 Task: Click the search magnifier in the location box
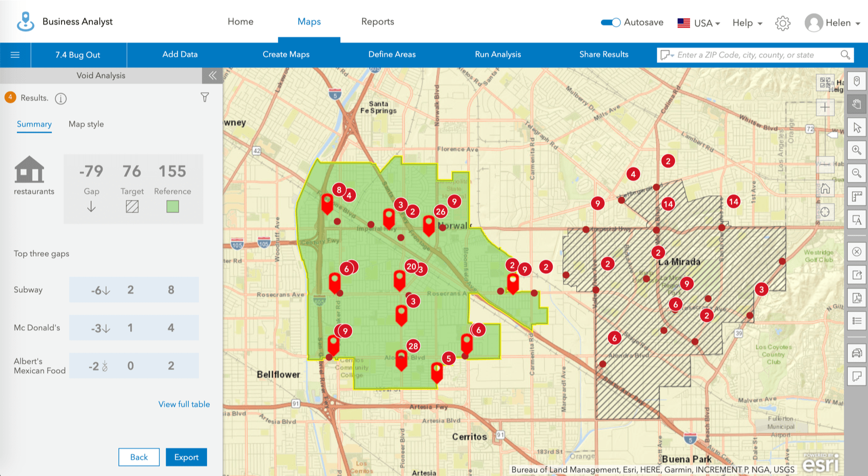845,55
